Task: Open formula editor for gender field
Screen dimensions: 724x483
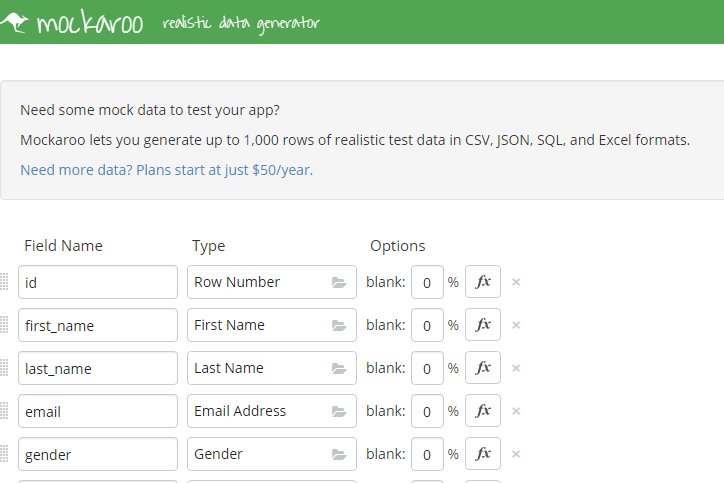Action: point(483,454)
